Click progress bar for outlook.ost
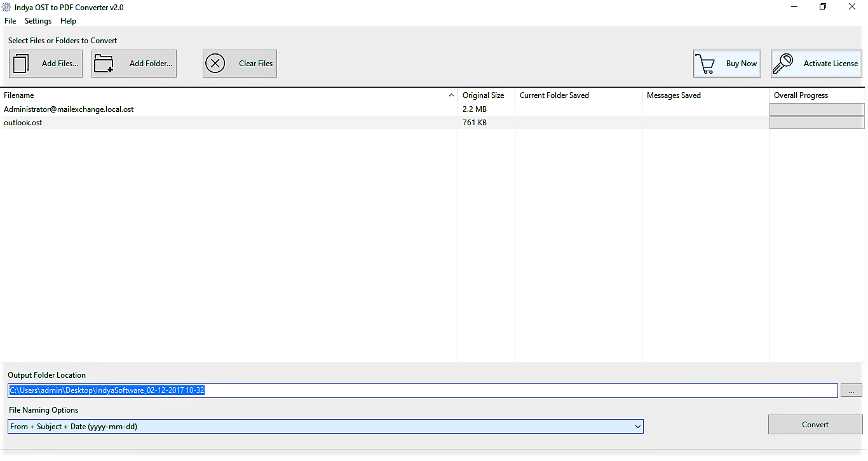This screenshot has width=868, height=461. pos(817,123)
